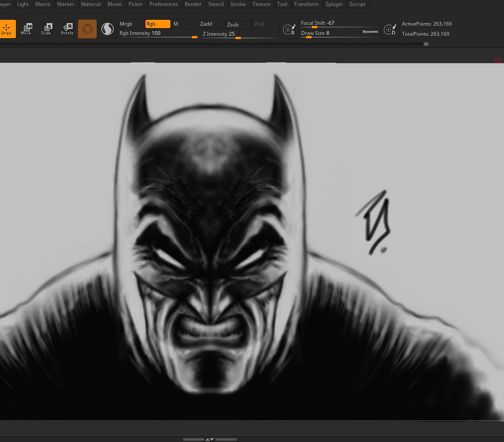The height and width of the screenshot is (442, 504).
Task: Toggle the Dynamic draw size option
Action: tap(370, 32)
